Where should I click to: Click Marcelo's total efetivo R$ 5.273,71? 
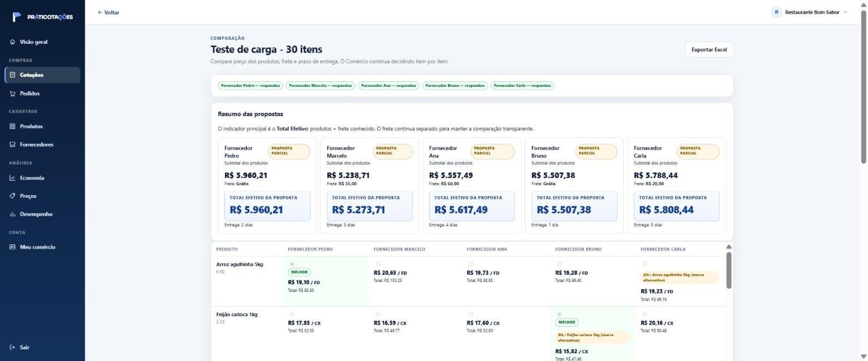click(x=359, y=210)
